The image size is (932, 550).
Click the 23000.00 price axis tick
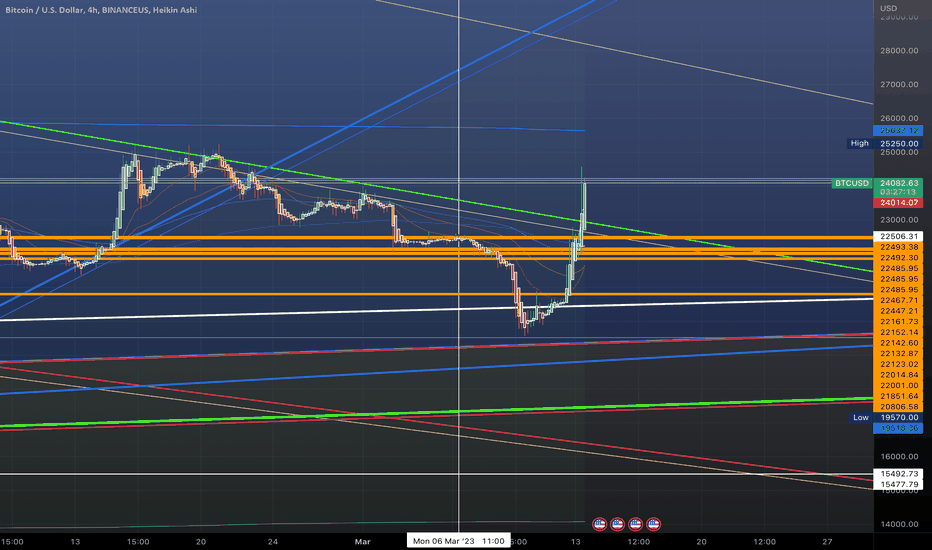pos(899,220)
